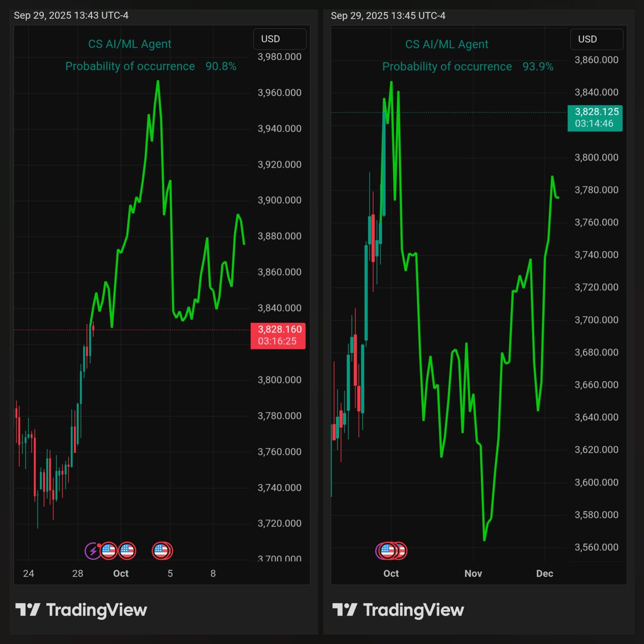Select the CS AI/ML Agent title in the left chart
This screenshot has width=644, height=644.
tap(130, 44)
